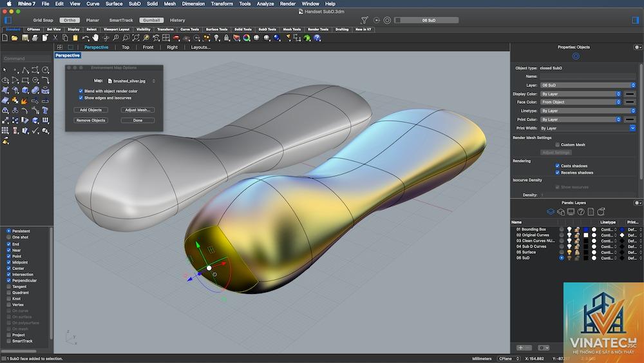
Task: Open the Print Color dropdown
Action: (580, 119)
